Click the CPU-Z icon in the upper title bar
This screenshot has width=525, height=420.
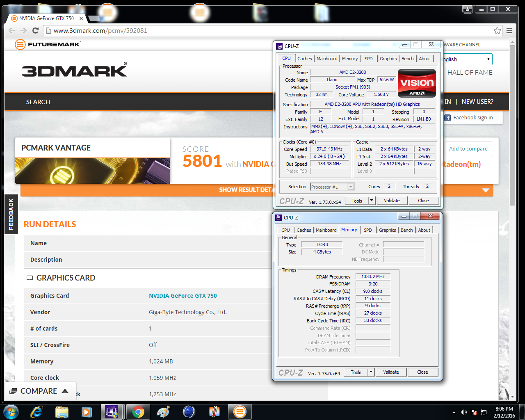point(279,46)
